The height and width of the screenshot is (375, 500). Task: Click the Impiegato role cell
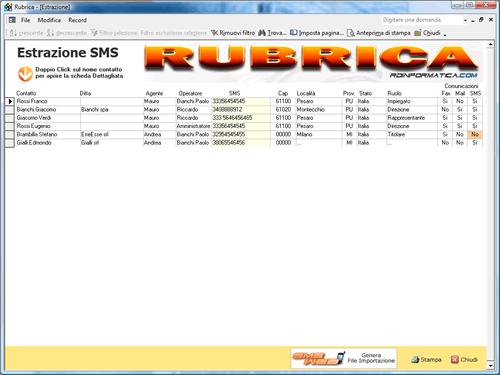click(412, 101)
